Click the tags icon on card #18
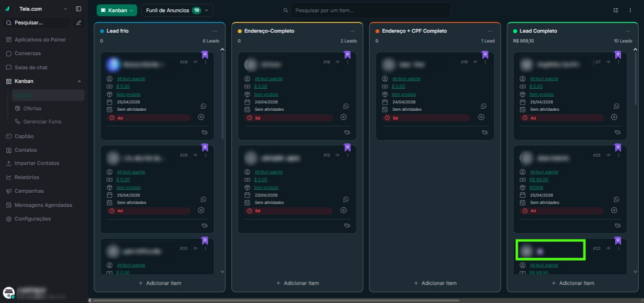 coord(346,132)
